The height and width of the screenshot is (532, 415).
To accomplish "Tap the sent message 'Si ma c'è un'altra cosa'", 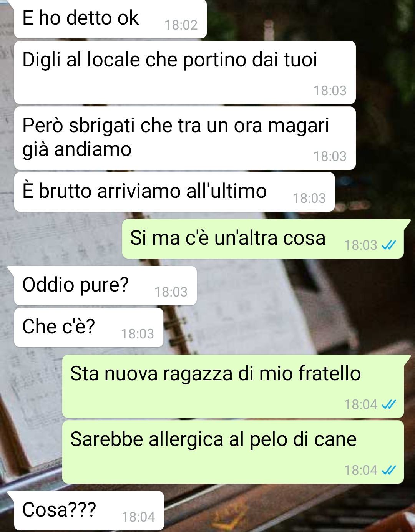I will pyautogui.click(x=263, y=239).
